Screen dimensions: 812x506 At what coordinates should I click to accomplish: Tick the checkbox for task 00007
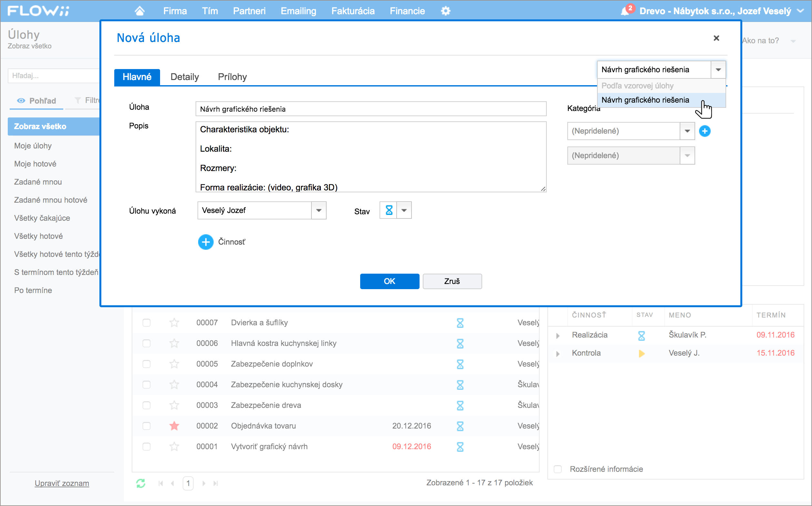[146, 323]
